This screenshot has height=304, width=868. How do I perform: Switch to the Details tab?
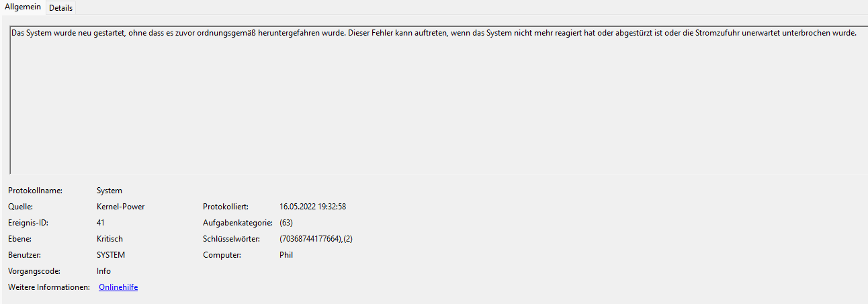(x=60, y=8)
